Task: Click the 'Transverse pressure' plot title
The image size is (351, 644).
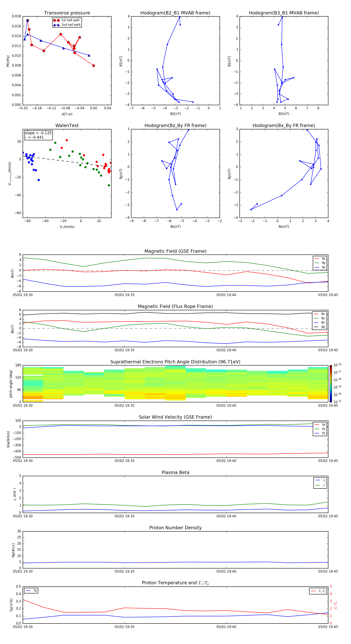Action: (67, 13)
